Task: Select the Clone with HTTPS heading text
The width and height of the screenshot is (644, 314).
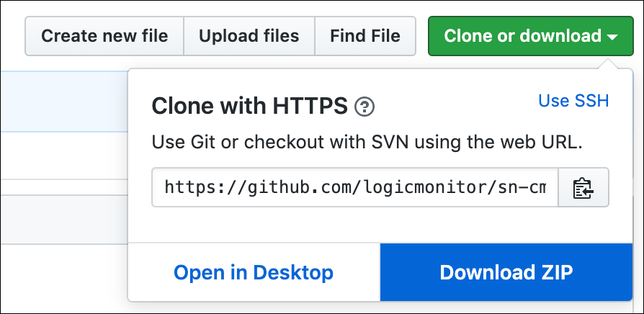Action: [250, 107]
